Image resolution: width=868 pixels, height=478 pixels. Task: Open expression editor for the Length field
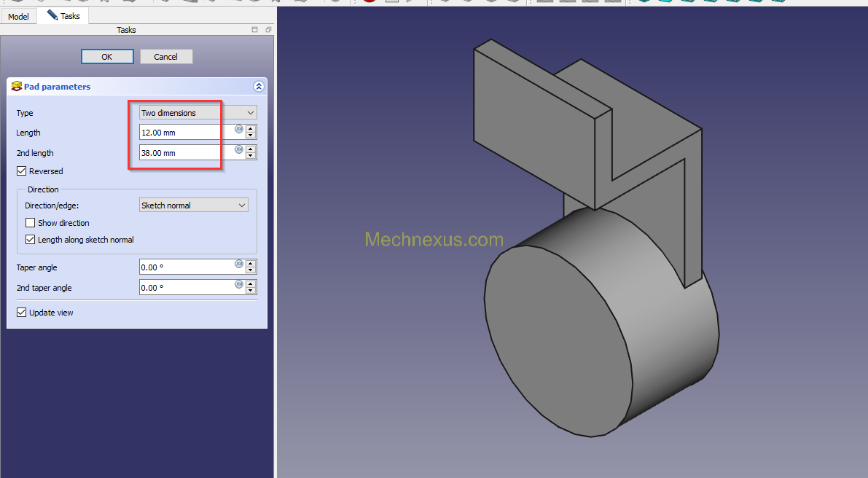click(238, 129)
